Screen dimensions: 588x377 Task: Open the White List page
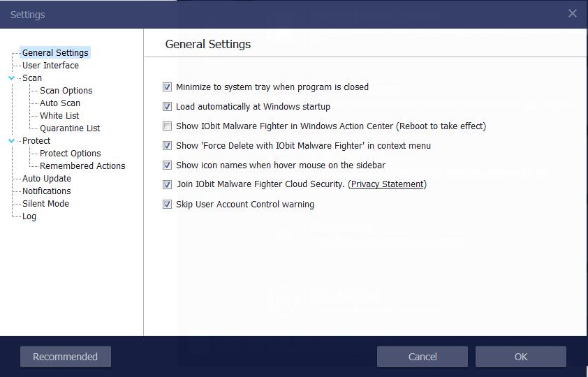[x=59, y=116]
